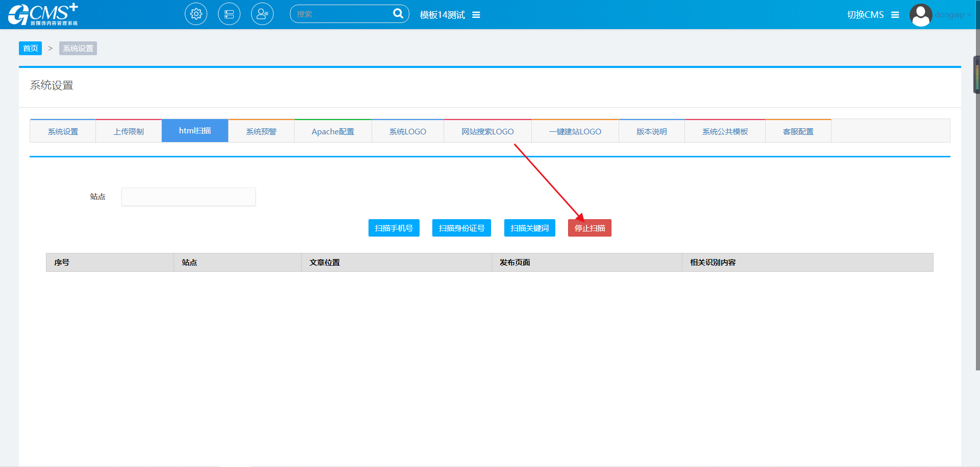The height and width of the screenshot is (467, 980).
Task: Click the user avatar icon
Action: 920,15
